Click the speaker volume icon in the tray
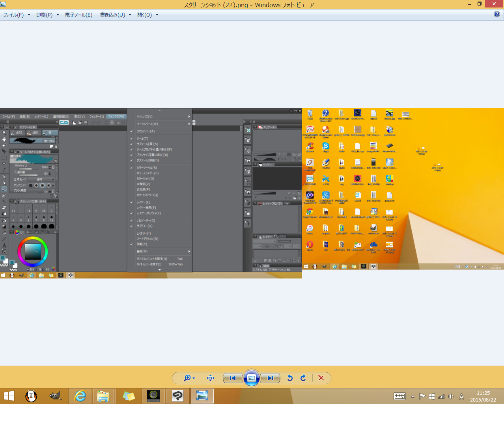 point(451,396)
